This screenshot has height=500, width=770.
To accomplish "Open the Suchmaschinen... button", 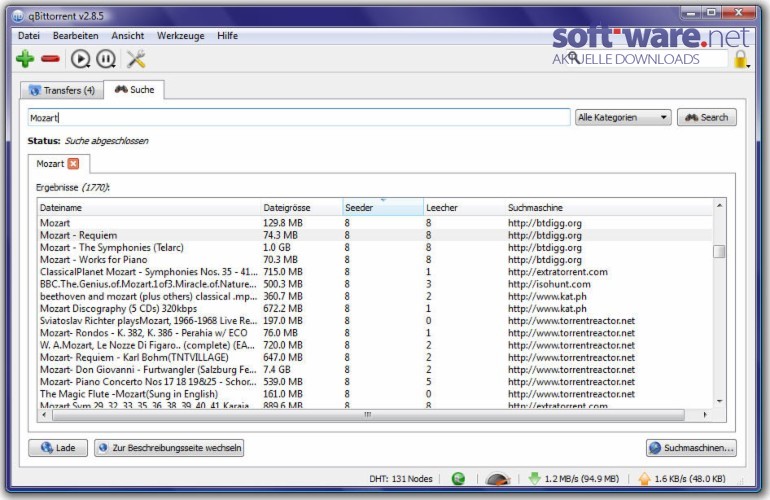I will coord(691,448).
